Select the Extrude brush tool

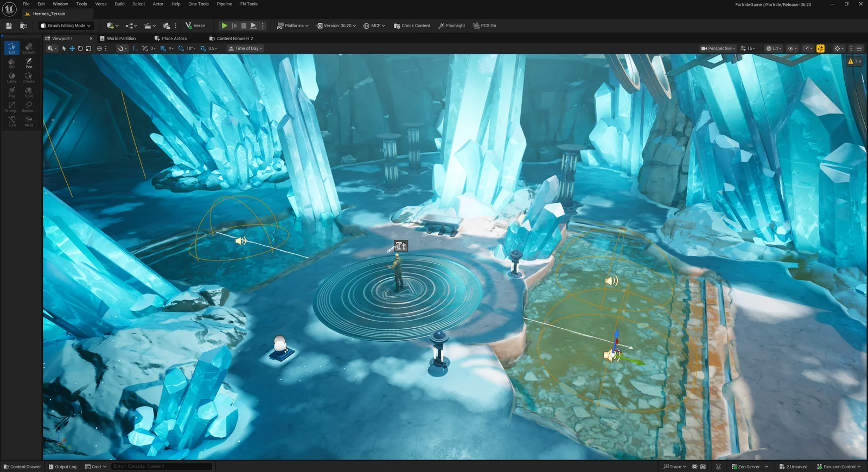(29, 48)
